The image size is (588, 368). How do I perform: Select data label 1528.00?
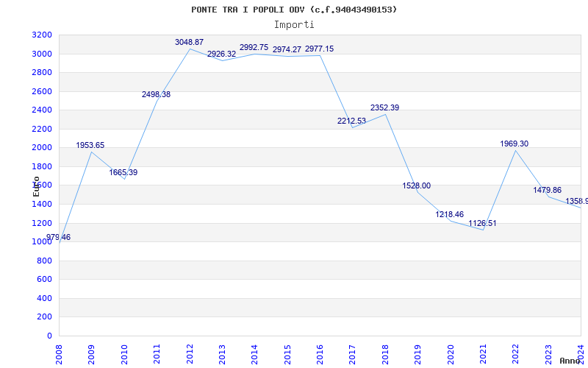point(416,186)
